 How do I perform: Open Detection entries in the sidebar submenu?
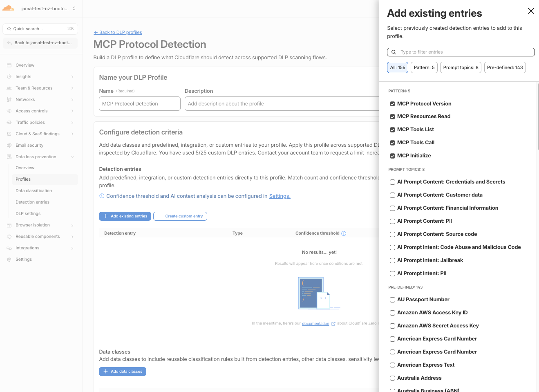pyautogui.click(x=33, y=202)
